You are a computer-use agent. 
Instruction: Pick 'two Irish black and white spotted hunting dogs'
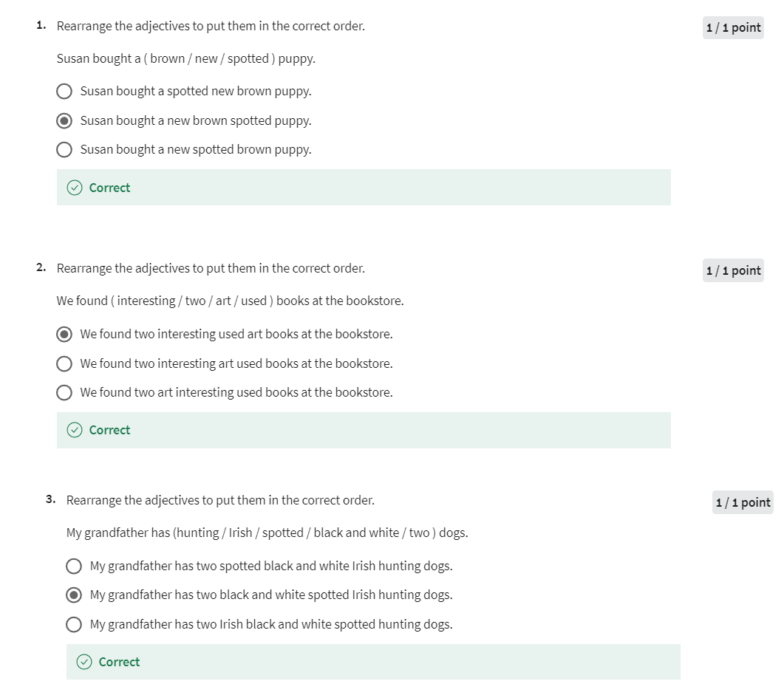tap(73, 625)
